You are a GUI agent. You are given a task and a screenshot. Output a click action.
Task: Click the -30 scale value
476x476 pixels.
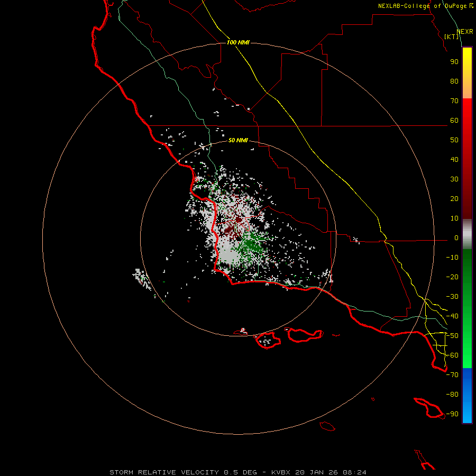point(452,297)
